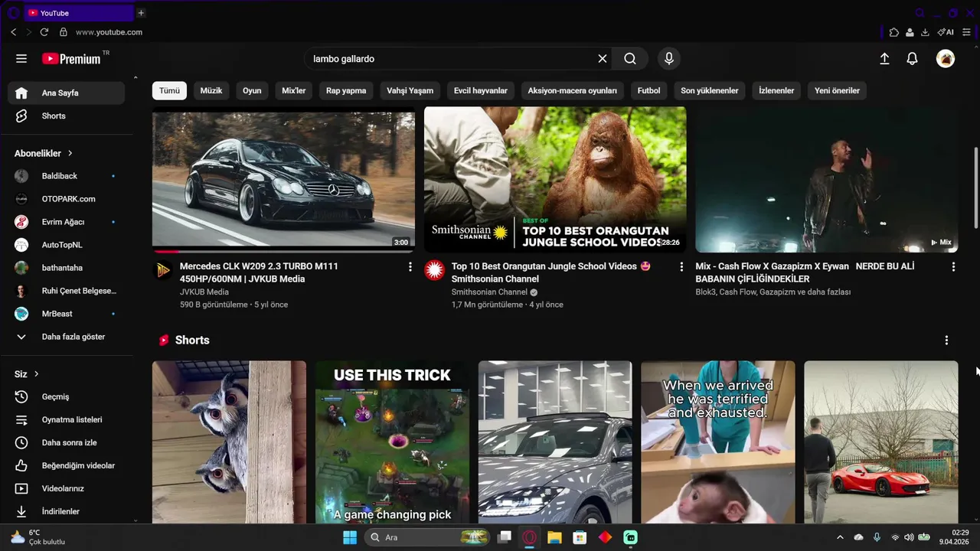Screen dimensions: 980x551
Task: Open the OTOPARK.com channel
Action: click(x=67, y=199)
